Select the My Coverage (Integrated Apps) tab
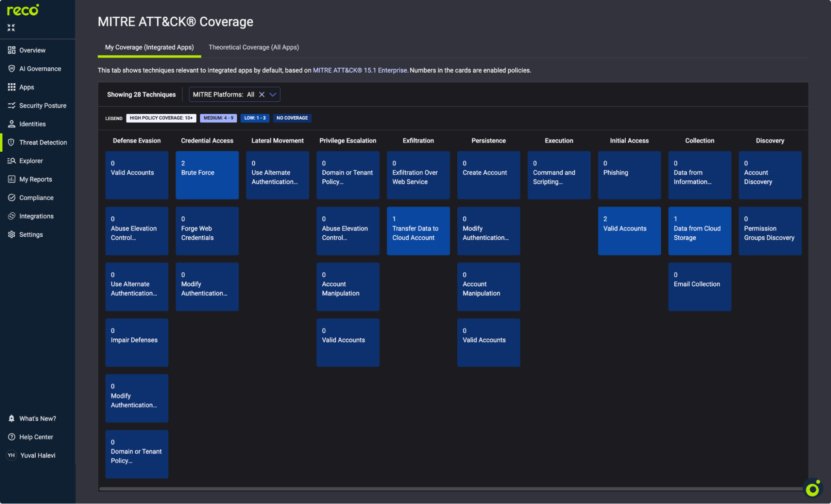Screen dimensions: 831x504 [148, 47]
